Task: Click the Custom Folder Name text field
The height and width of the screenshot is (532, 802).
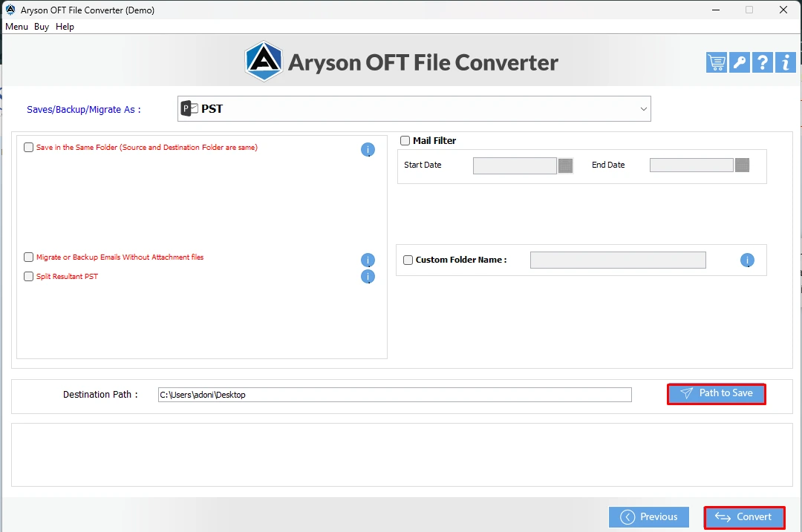Action: [x=618, y=260]
